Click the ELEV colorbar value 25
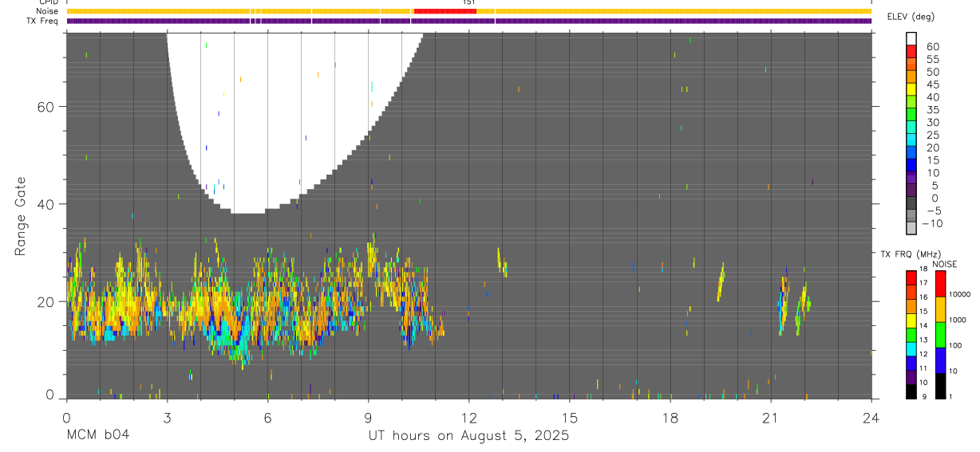The width and height of the screenshot is (980, 452). click(932, 136)
